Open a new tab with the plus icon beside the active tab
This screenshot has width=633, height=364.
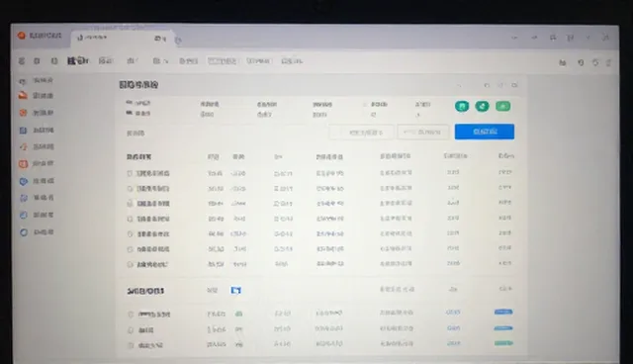(178, 40)
